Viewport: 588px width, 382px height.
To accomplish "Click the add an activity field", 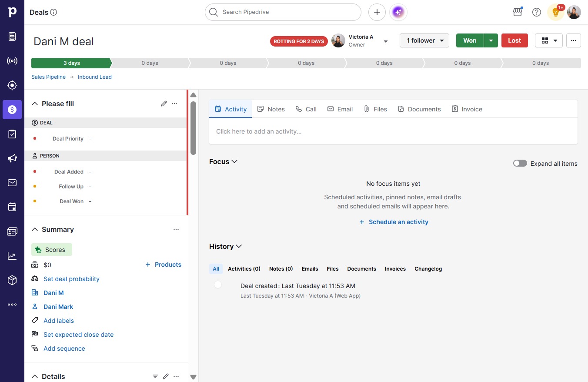I will [393, 131].
